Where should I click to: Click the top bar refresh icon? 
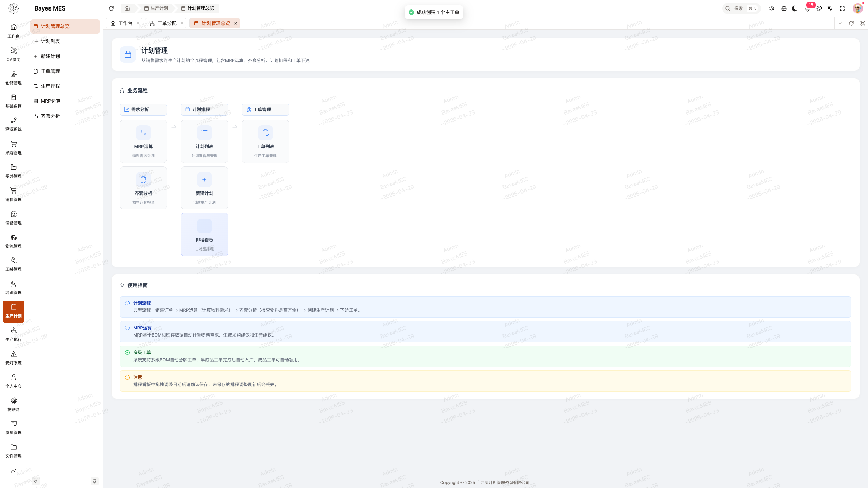pos(111,8)
